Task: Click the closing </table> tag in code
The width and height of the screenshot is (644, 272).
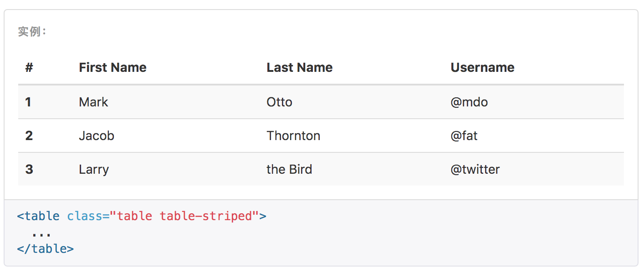Action: tap(45, 249)
